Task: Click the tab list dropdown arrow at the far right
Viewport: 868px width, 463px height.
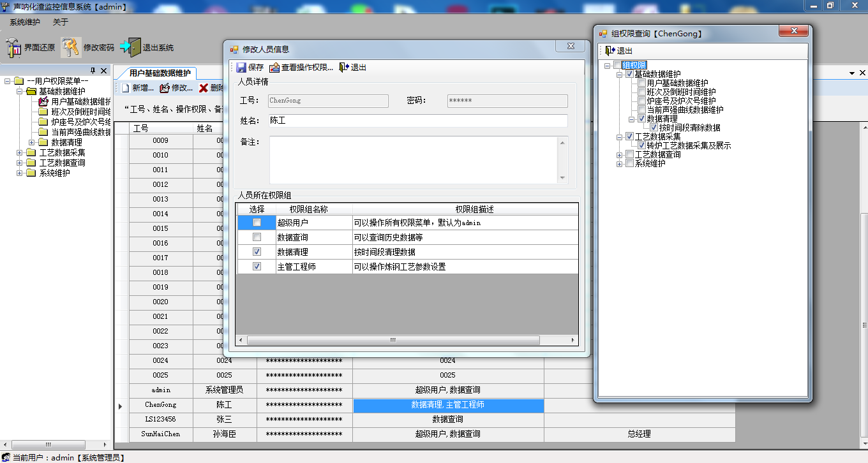Action: pyautogui.click(x=853, y=73)
